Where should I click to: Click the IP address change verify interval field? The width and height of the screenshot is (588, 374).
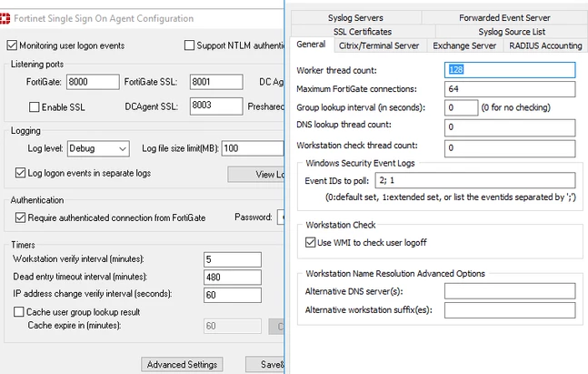coord(233,295)
